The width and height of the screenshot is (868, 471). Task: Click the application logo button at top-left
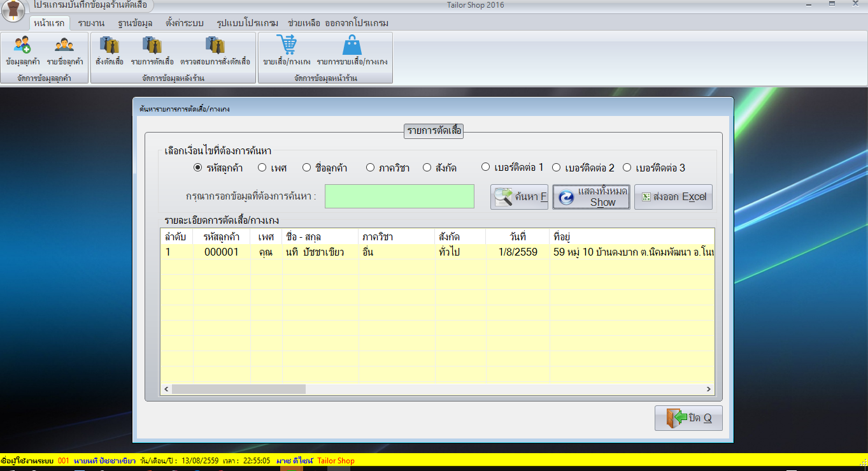tap(13, 11)
